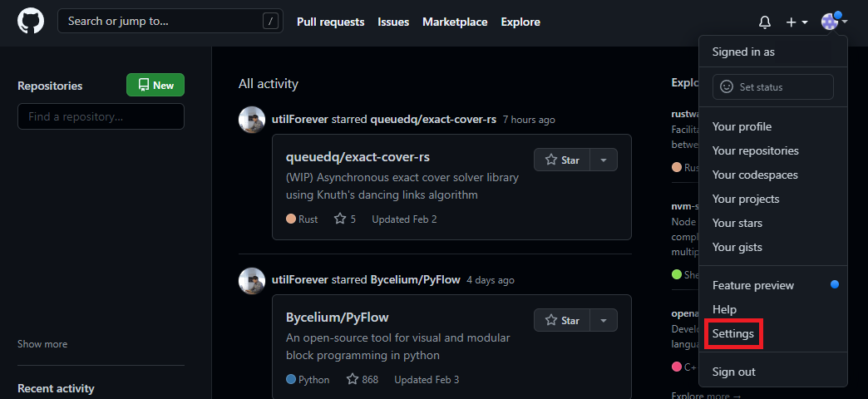Click Bycelium/PyFlow link in activity line
Screen dimensions: 868x399
(x=415, y=280)
